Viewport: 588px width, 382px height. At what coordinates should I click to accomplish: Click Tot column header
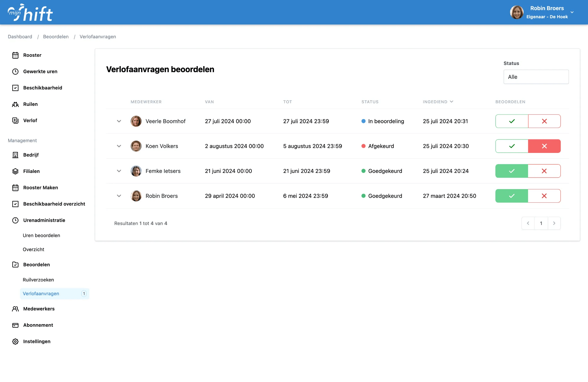tap(288, 102)
